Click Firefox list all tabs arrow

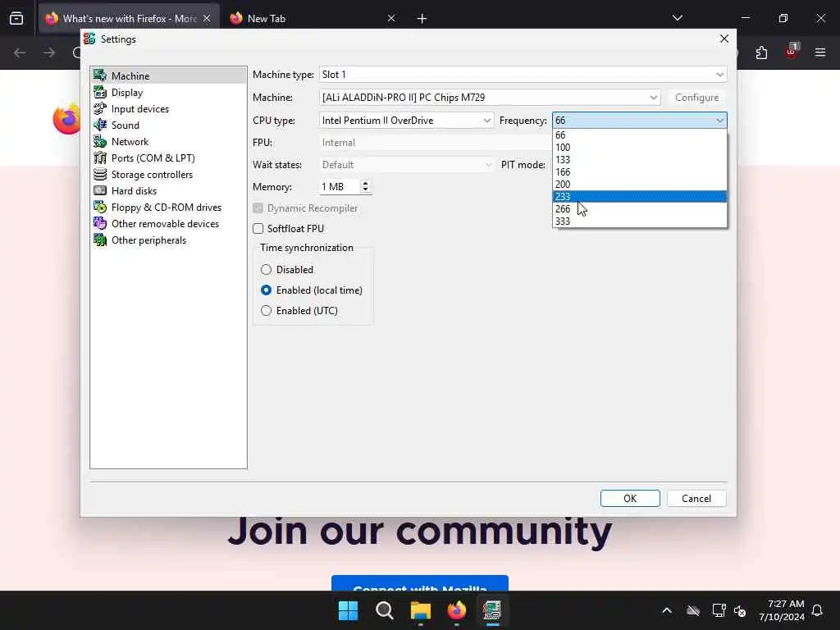click(677, 18)
